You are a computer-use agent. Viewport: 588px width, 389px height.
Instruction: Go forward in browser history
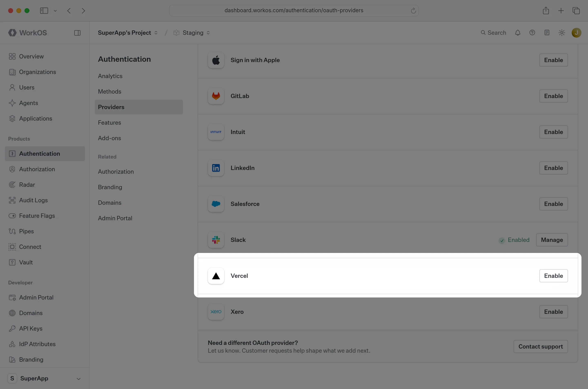[83, 10]
